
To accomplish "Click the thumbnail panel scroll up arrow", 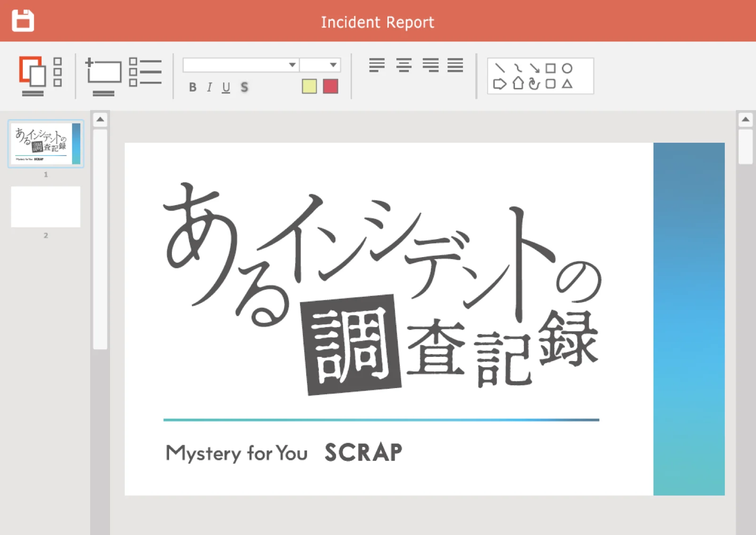I will click(100, 120).
